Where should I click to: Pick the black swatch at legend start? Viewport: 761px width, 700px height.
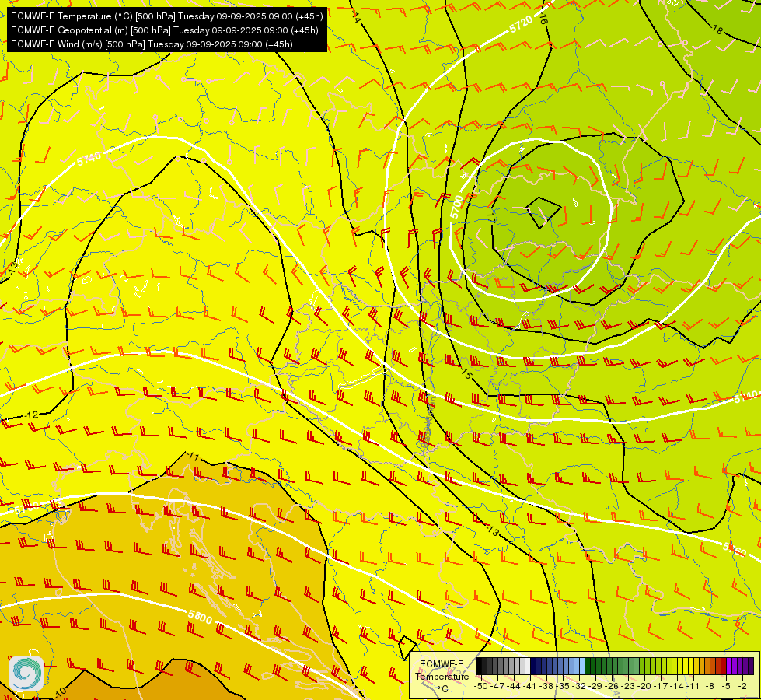point(479,666)
